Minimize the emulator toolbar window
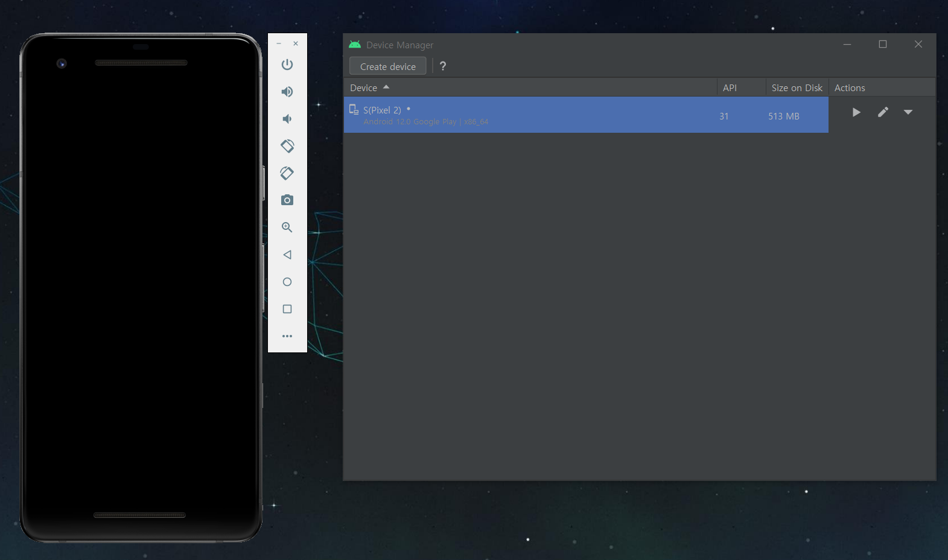Viewport: 948px width, 560px height. click(x=279, y=43)
